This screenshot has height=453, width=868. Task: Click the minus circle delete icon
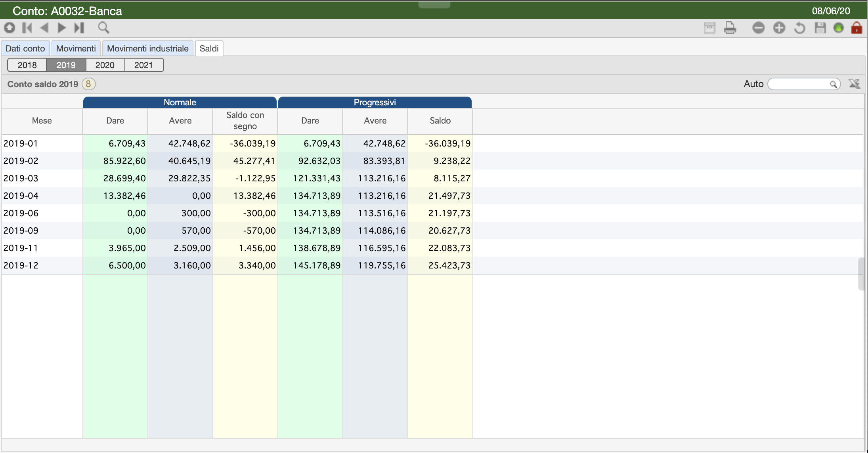758,28
